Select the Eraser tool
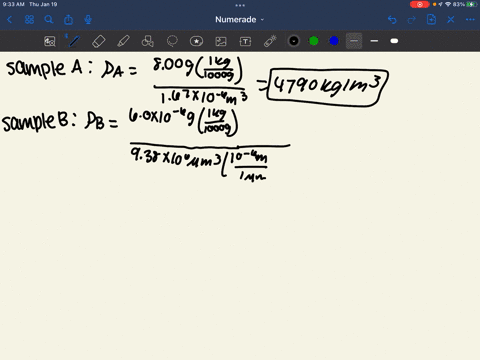Image resolution: width=480 pixels, height=360 pixels. [98, 41]
